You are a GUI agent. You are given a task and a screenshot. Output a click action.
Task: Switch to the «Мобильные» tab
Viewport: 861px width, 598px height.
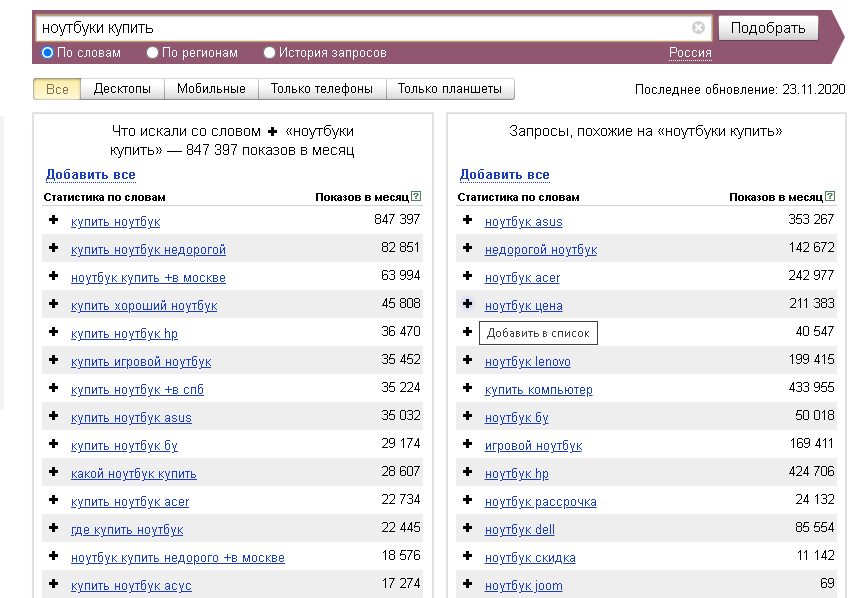[211, 89]
